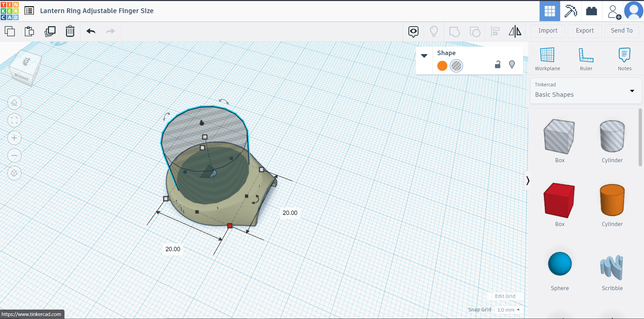Viewport: 644px width, 319px height.
Task: Click the Edit Grid button
Action: pos(505,296)
